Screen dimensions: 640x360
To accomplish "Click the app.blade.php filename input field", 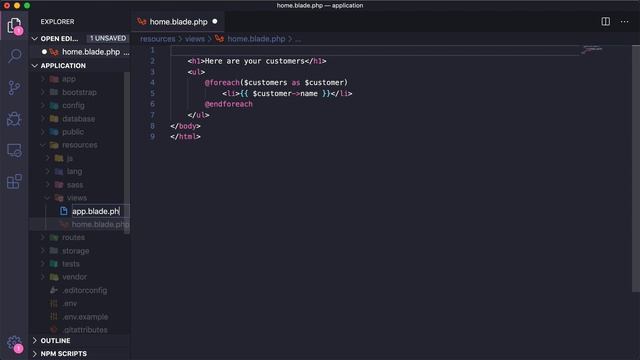I will coord(100,211).
